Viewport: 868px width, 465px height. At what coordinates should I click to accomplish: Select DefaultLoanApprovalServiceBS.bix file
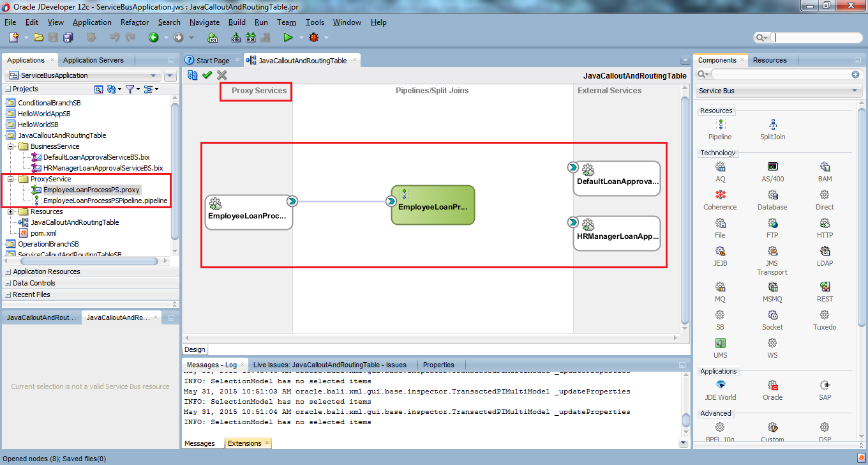(96, 157)
